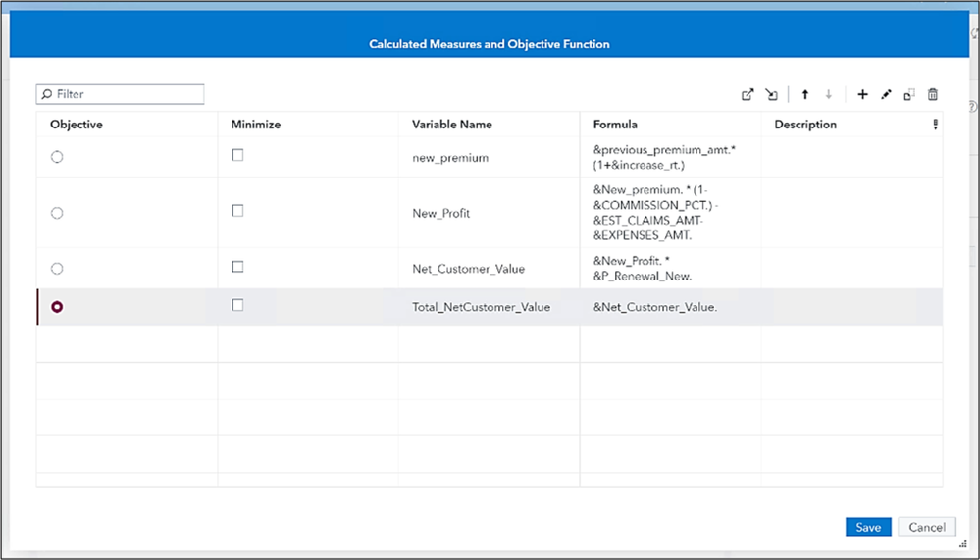Cancel the dialog
The image size is (980, 560).
click(x=926, y=527)
